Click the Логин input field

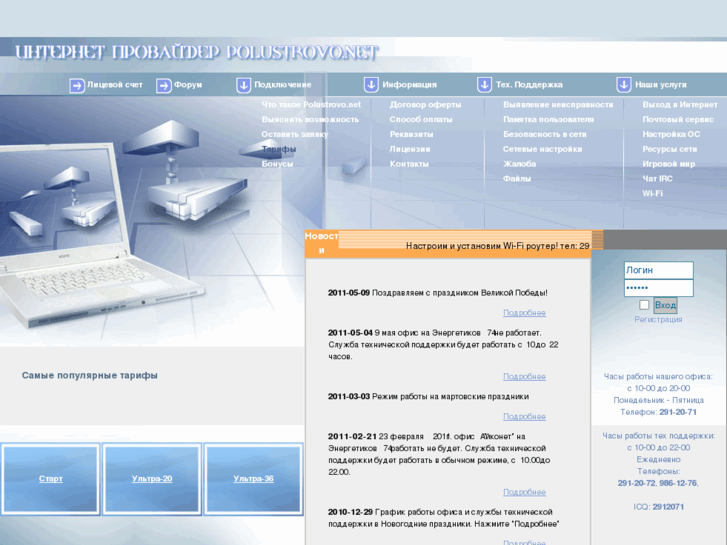point(659,270)
